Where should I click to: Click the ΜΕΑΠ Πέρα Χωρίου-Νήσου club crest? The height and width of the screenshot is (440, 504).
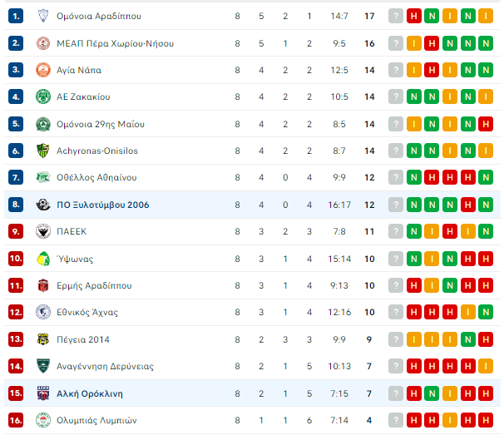coord(42,42)
